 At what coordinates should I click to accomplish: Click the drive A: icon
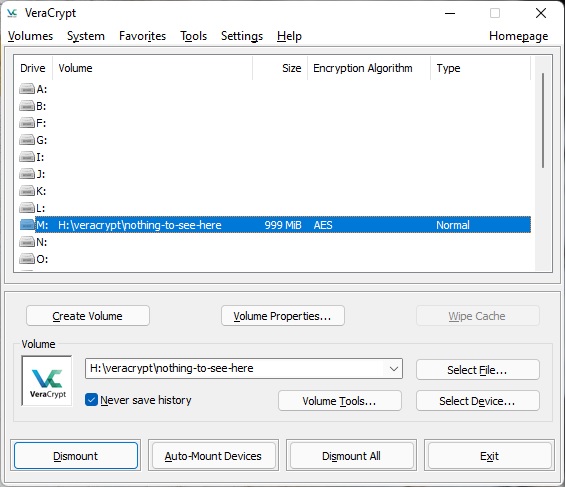[27, 89]
